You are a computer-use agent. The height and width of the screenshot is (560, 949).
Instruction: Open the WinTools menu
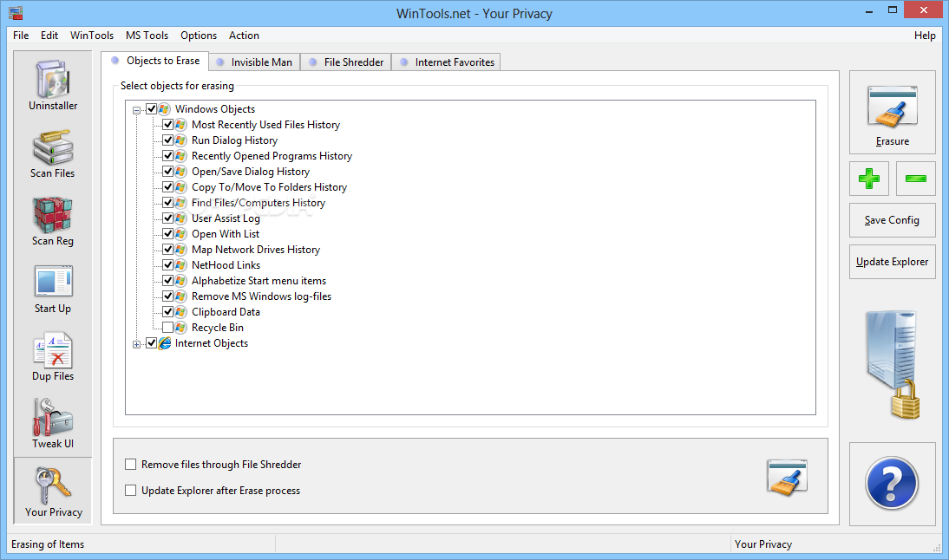[x=91, y=35]
